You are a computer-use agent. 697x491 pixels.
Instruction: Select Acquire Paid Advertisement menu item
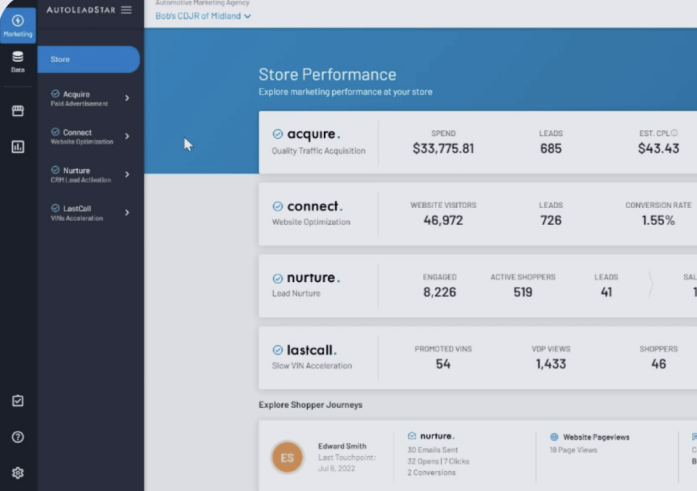(x=90, y=98)
